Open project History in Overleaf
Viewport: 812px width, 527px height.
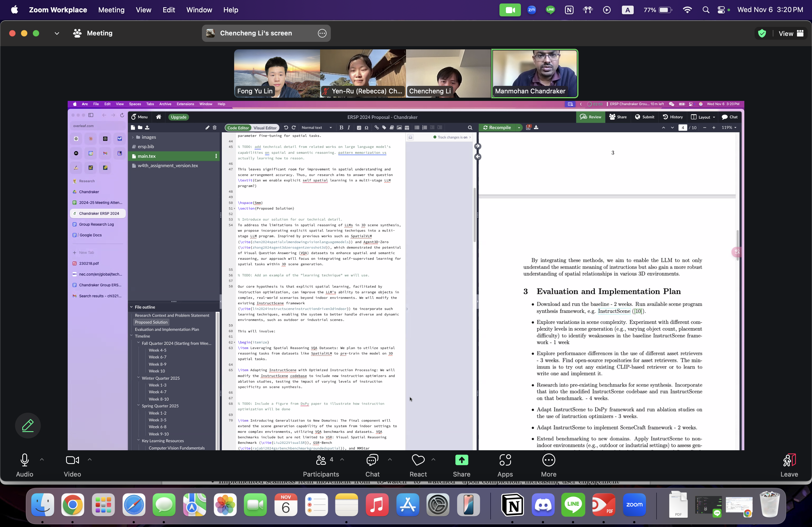672,117
